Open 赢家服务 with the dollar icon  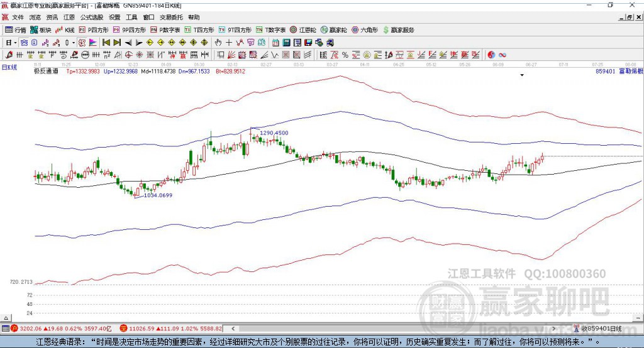(398, 30)
